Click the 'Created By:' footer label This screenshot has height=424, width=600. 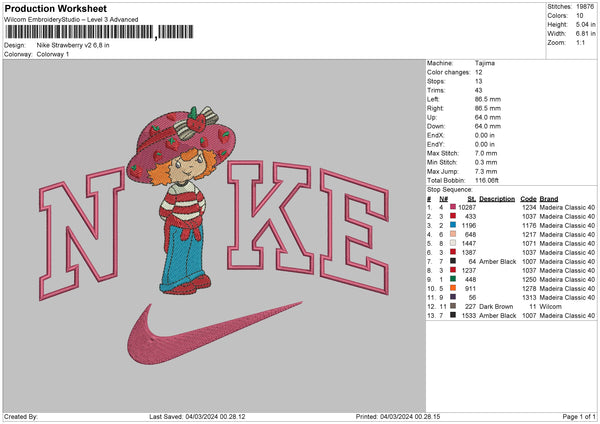(x=21, y=416)
